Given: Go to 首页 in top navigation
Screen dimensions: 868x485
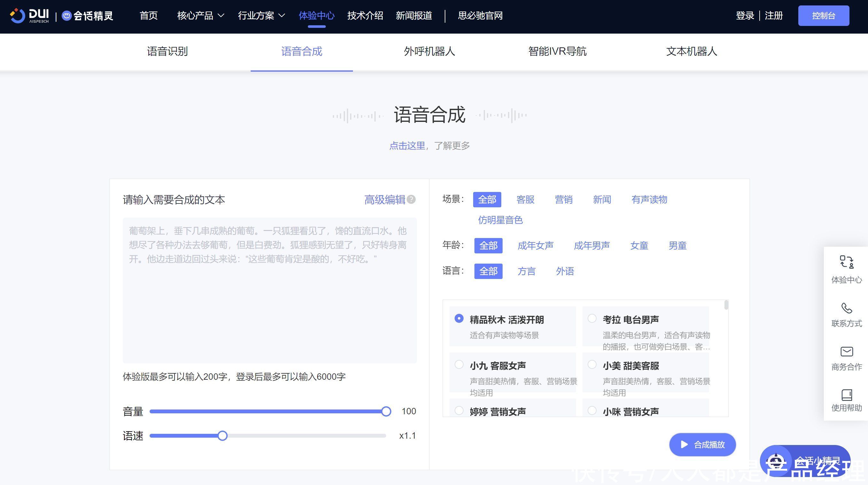Looking at the screenshot, I should (149, 15).
